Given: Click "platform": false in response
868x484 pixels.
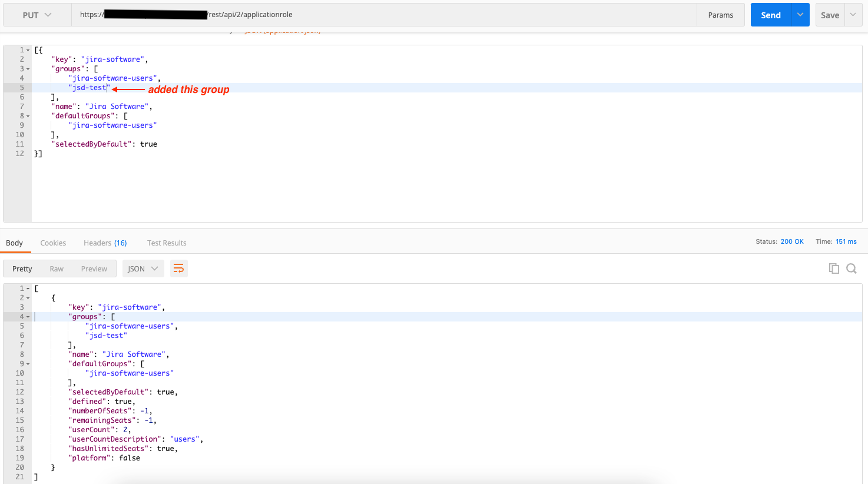Looking at the screenshot, I should click(x=104, y=458).
